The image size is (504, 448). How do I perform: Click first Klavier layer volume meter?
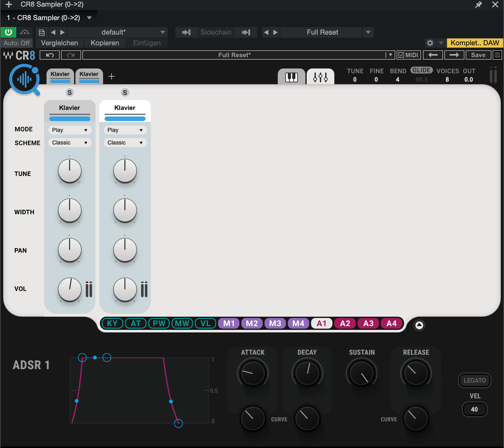(x=89, y=289)
